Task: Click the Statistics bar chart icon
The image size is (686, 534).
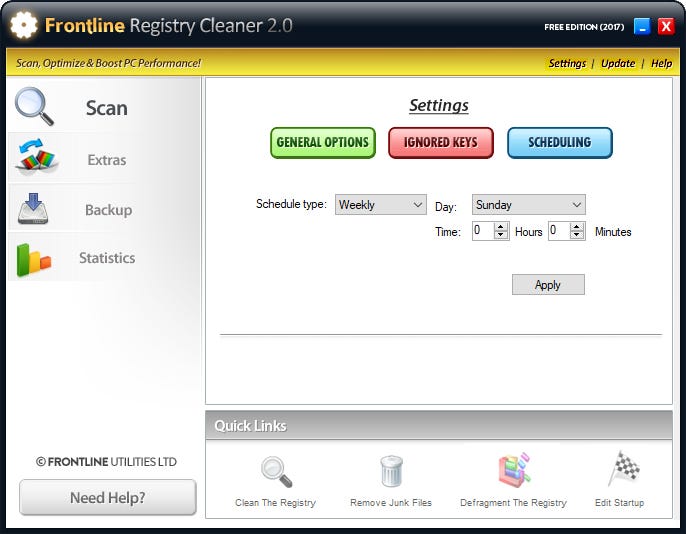Action: 34,260
